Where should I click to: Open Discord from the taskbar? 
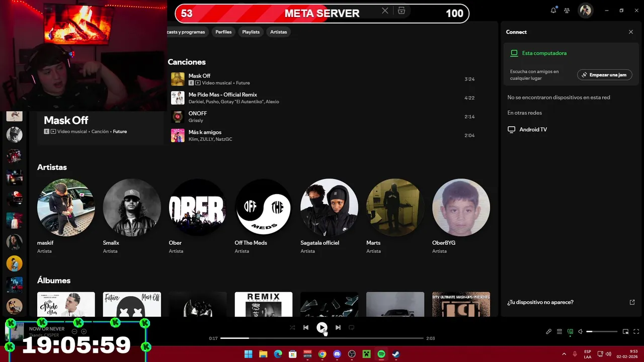337,354
